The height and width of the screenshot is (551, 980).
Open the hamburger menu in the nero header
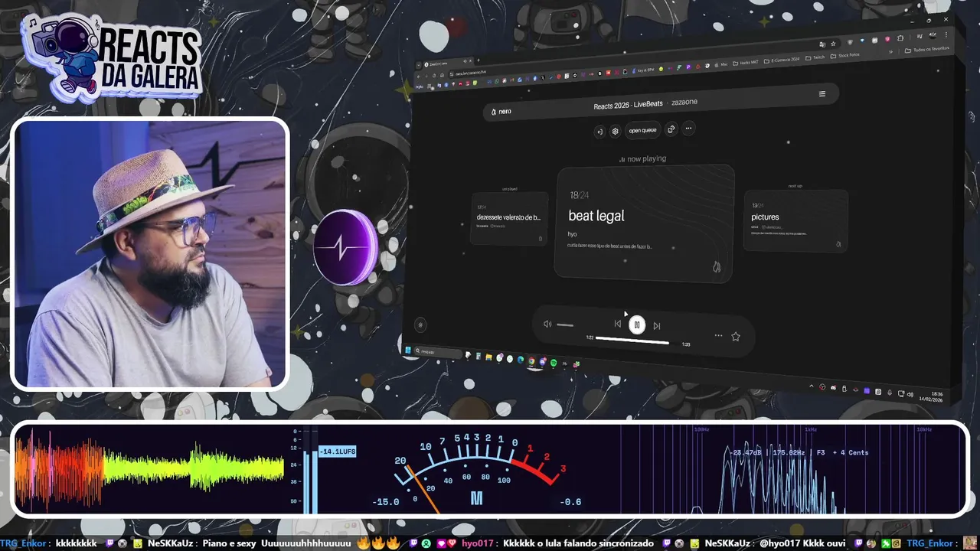(822, 94)
